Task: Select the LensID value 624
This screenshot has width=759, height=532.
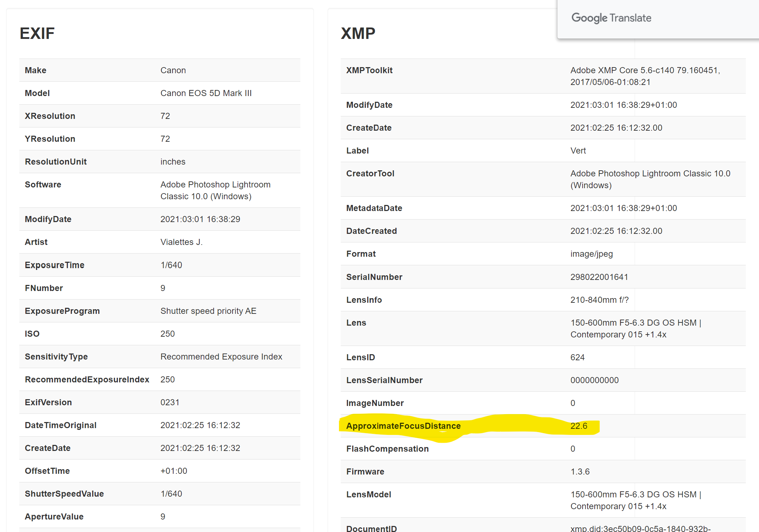Action: coord(578,357)
